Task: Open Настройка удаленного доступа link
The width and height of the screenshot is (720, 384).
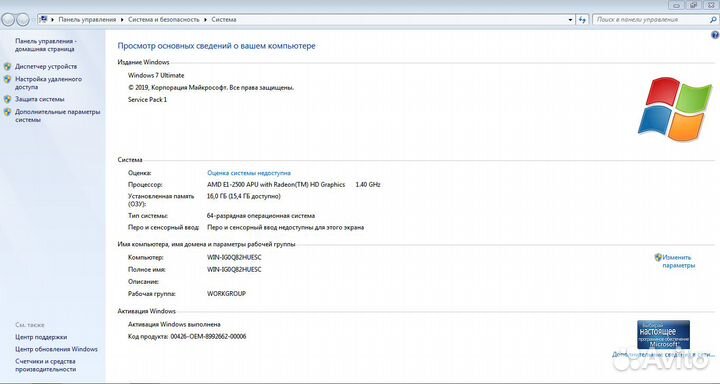Action: (48, 83)
